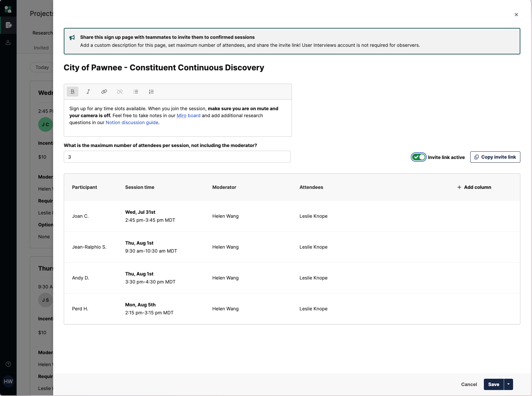Click the copy icon in Copy invite link
Viewport: 532px width, 396px height.
tap(477, 157)
